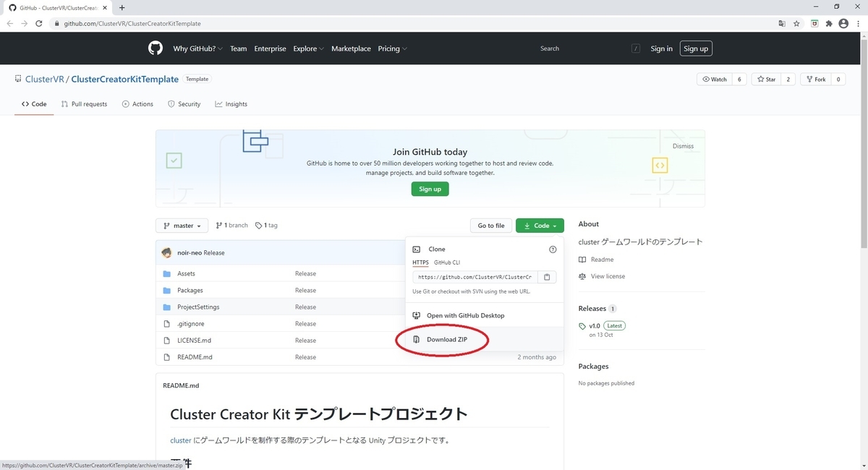Open the Chrome three-dot menu
The width and height of the screenshot is (868, 470).
click(x=858, y=23)
